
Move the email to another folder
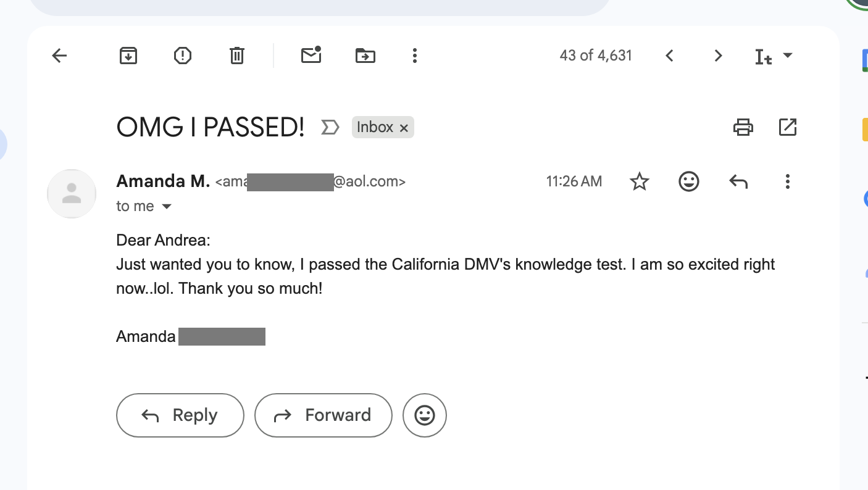tap(365, 56)
